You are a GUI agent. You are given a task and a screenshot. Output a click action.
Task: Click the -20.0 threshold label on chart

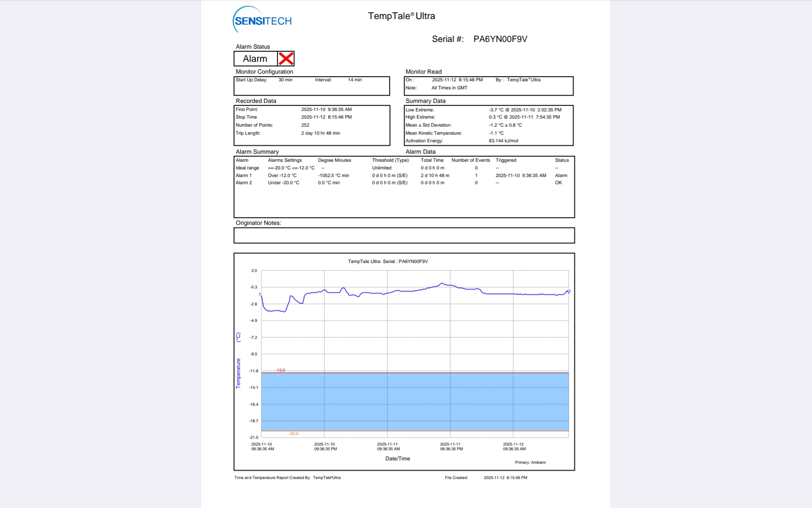294,433
